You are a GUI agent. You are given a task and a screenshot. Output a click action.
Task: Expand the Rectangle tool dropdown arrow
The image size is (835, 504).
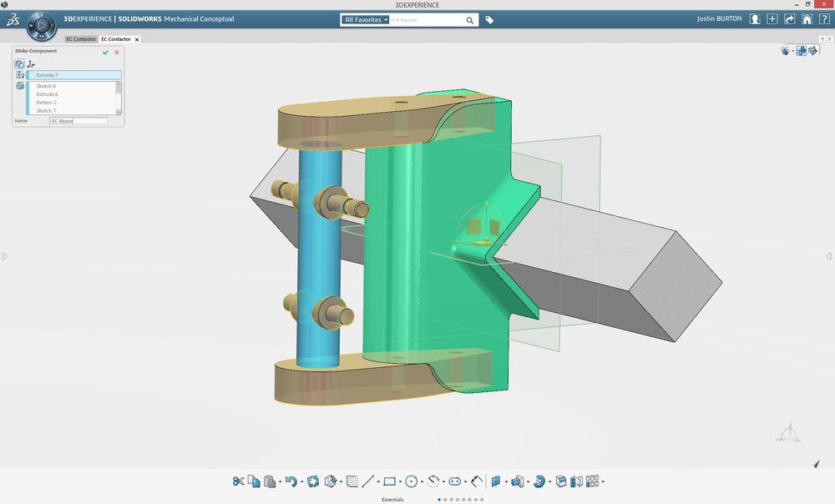tap(400, 481)
